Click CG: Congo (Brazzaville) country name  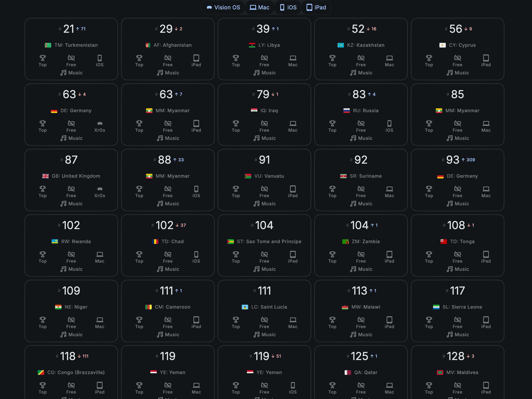pos(76,372)
